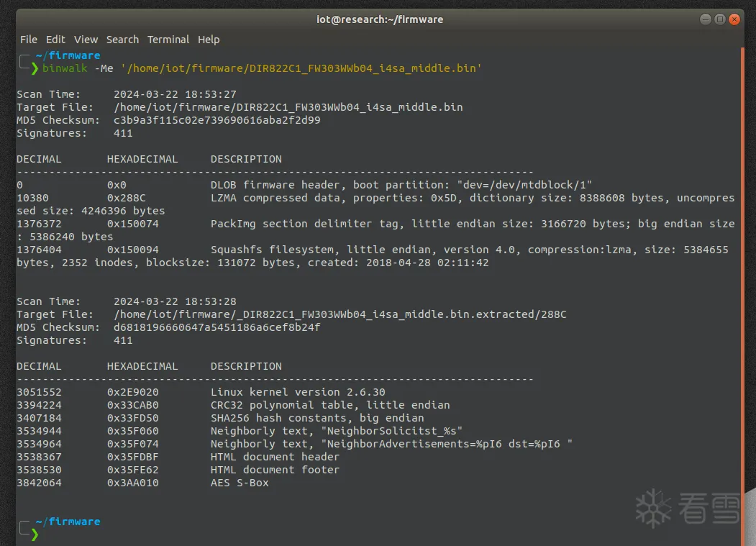756x546 pixels.
Task: Click the green prompt arrow at bottom
Action: (x=35, y=534)
